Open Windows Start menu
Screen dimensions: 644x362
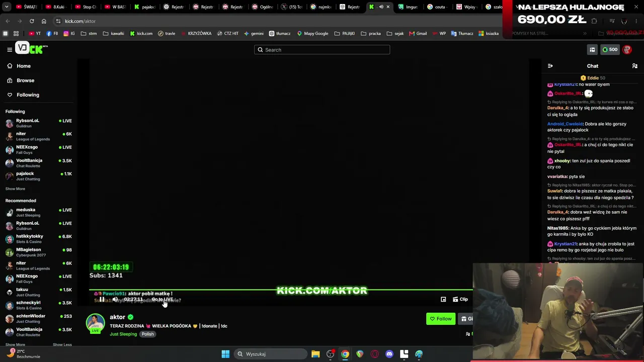click(225, 354)
